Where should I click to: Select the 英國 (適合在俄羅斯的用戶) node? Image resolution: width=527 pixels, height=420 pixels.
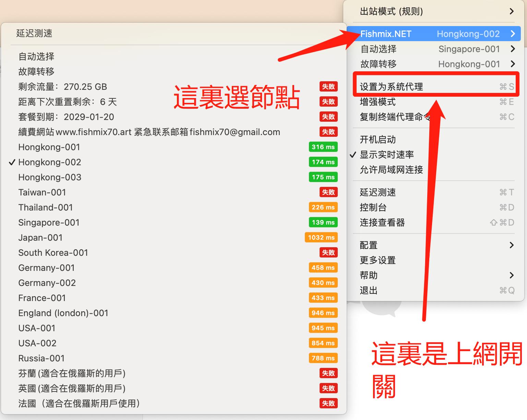coord(173,388)
